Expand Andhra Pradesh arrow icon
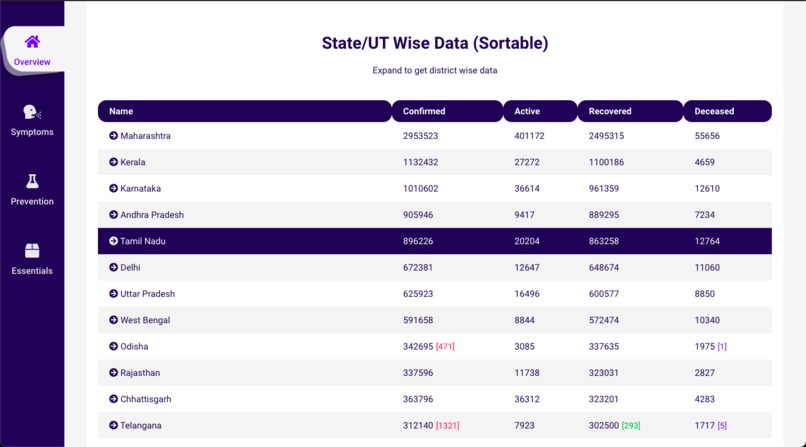Viewport: 806px width, 447px height. 114,215
